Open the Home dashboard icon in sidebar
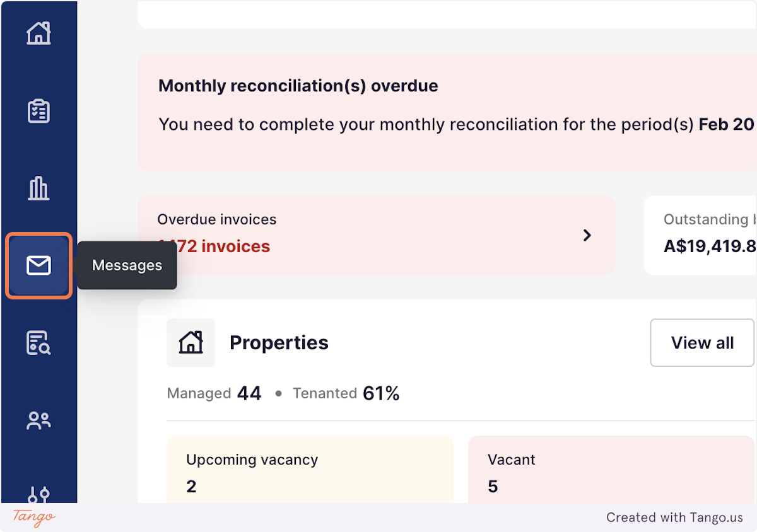This screenshot has height=532, width=757. point(38,33)
